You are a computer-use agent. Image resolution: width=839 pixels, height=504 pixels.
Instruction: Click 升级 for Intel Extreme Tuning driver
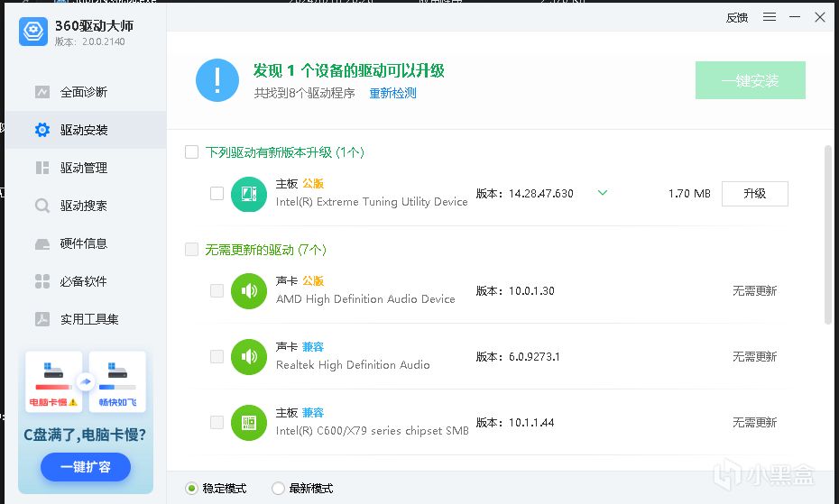click(755, 194)
